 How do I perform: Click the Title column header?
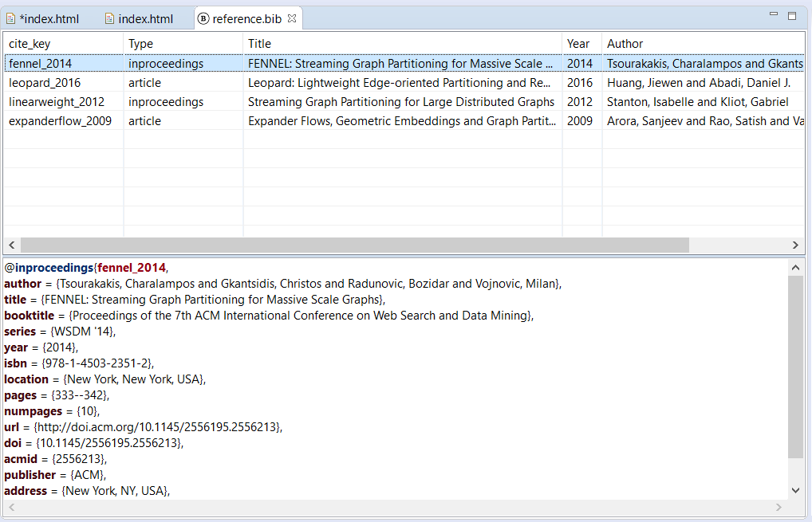click(402, 44)
